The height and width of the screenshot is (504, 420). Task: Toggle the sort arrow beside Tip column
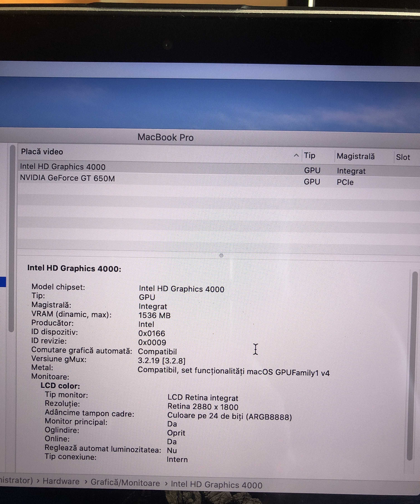coord(296,155)
